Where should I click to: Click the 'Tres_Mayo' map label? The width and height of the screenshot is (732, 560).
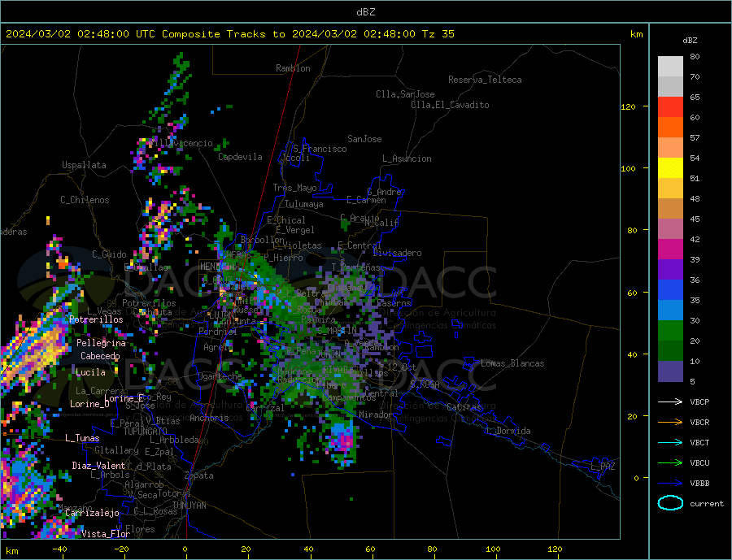(294, 188)
